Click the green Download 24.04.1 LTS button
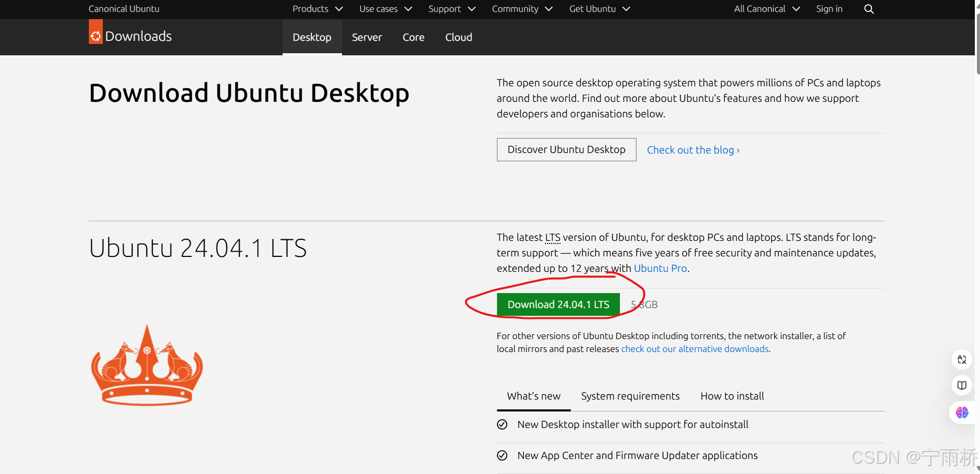The height and width of the screenshot is (474, 980). click(x=558, y=304)
